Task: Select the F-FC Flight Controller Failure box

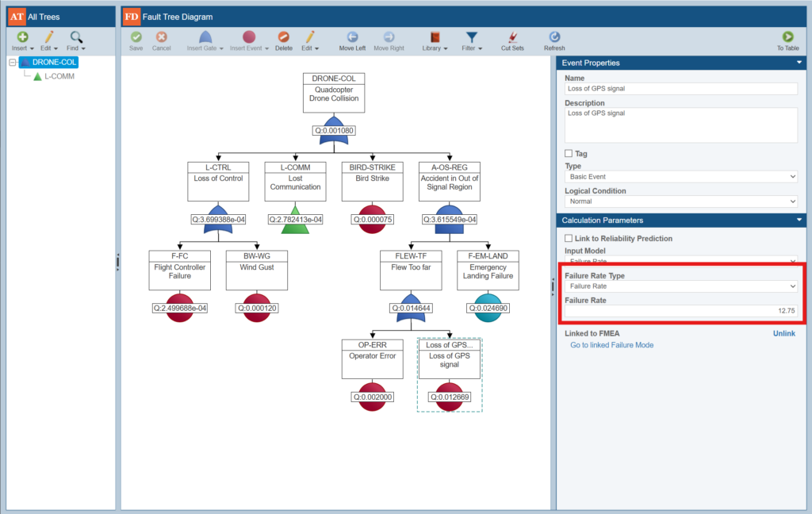Action: click(x=180, y=270)
